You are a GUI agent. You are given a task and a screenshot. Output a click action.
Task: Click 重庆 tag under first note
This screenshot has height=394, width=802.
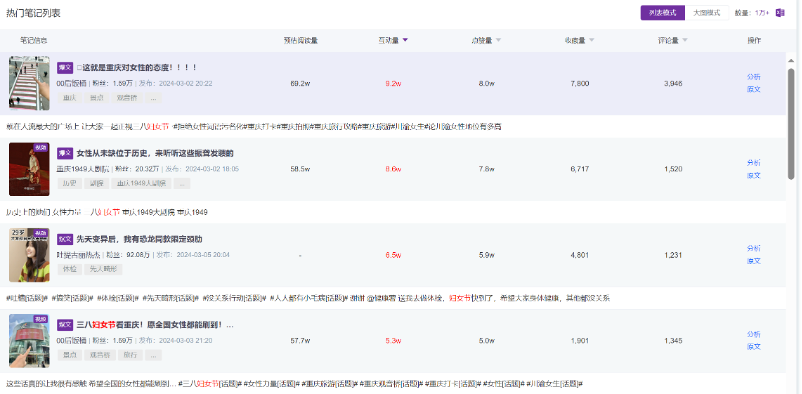point(70,98)
